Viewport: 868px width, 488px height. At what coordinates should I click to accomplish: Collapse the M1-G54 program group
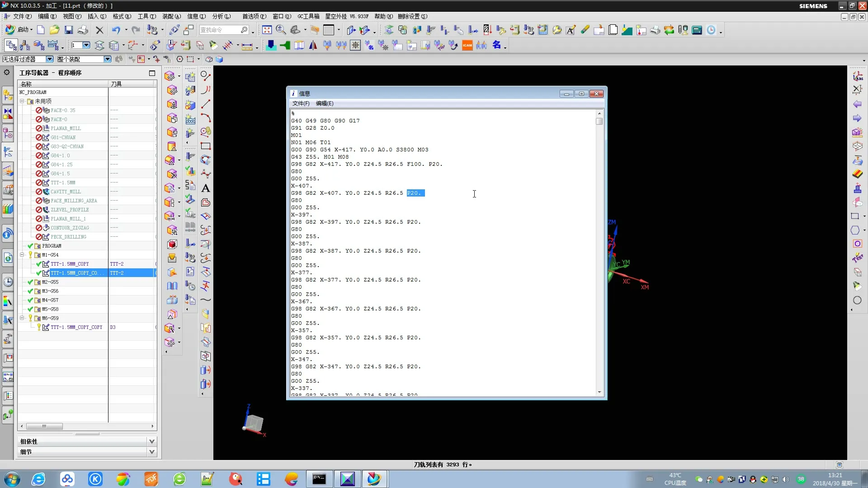22,255
